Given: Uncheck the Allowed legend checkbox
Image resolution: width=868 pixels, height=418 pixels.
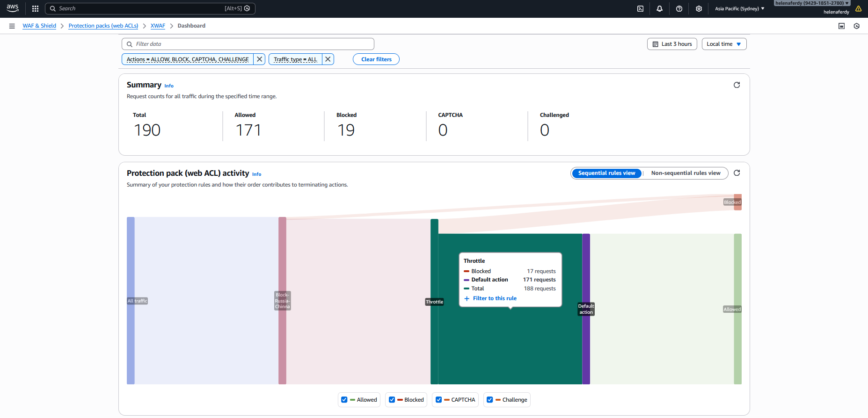Looking at the screenshot, I should [x=344, y=400].
